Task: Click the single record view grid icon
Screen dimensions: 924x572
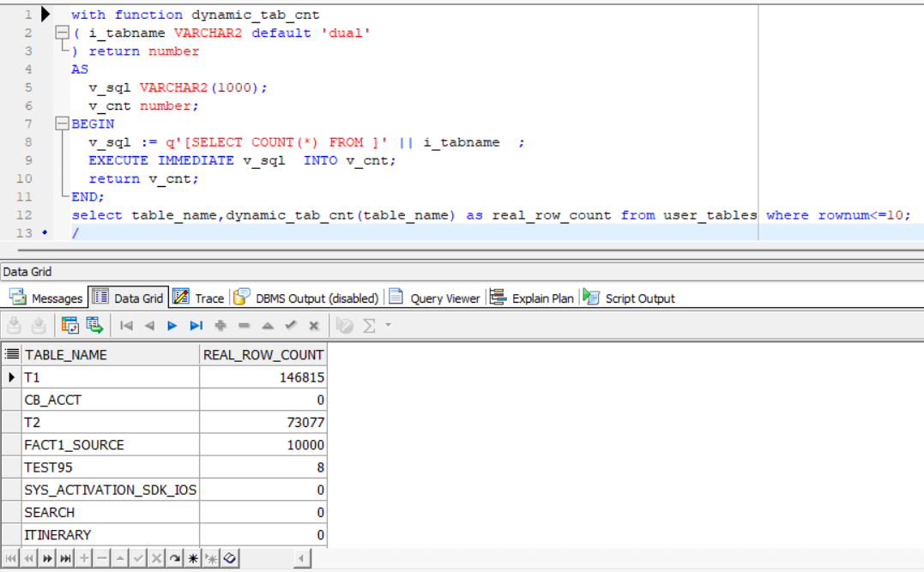Action: tap(70, 326)
